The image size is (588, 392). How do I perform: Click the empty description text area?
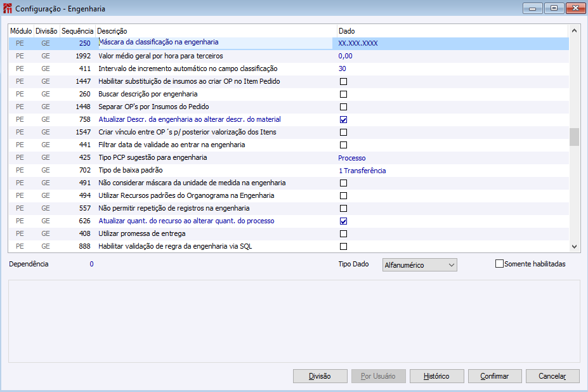(294, 321)
